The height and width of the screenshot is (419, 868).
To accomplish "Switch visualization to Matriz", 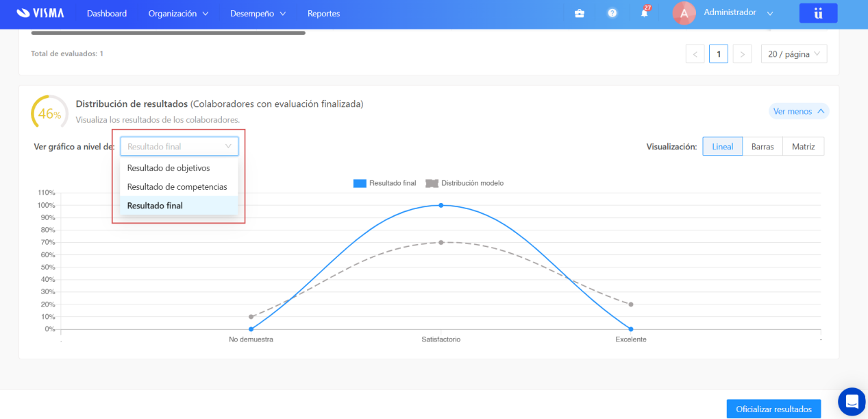I will coord(804,146).
